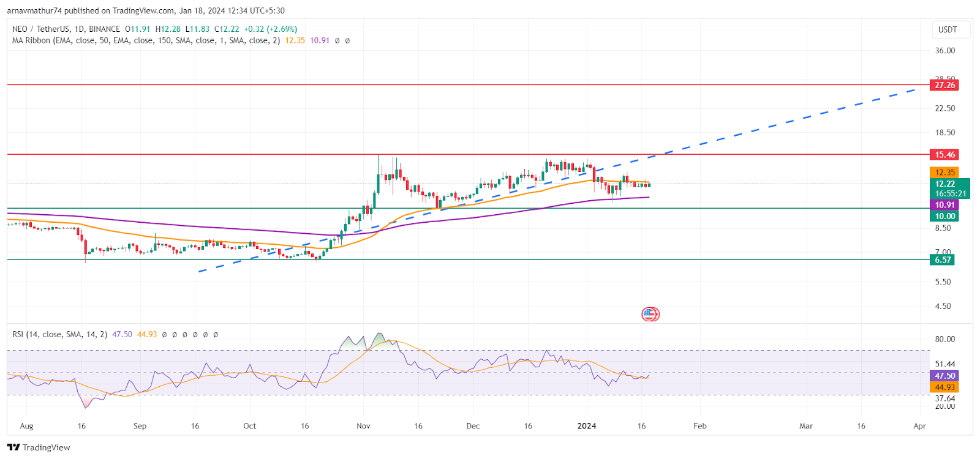Image resolution: width=980 pixels, height=459 pixels.
Task: Click the Aug label on time axis
Action: click(x=26, y=426)
